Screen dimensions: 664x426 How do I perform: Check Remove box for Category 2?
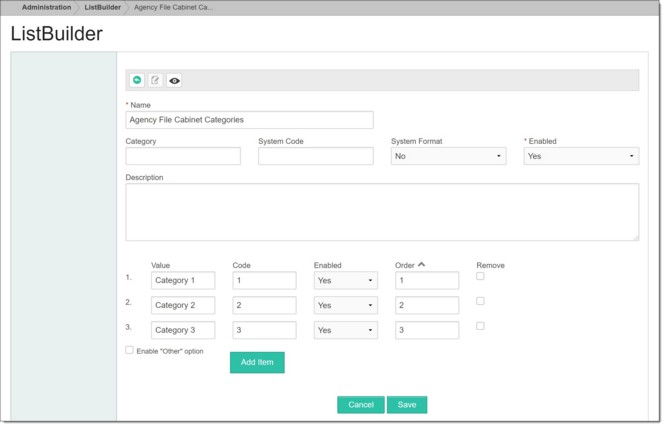[x=480, y=302]
